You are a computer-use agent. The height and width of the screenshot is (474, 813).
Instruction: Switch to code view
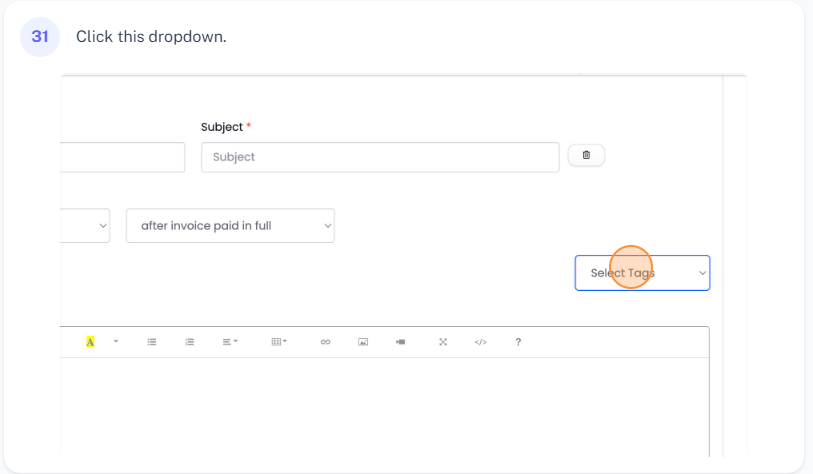(x=480, y=342)
